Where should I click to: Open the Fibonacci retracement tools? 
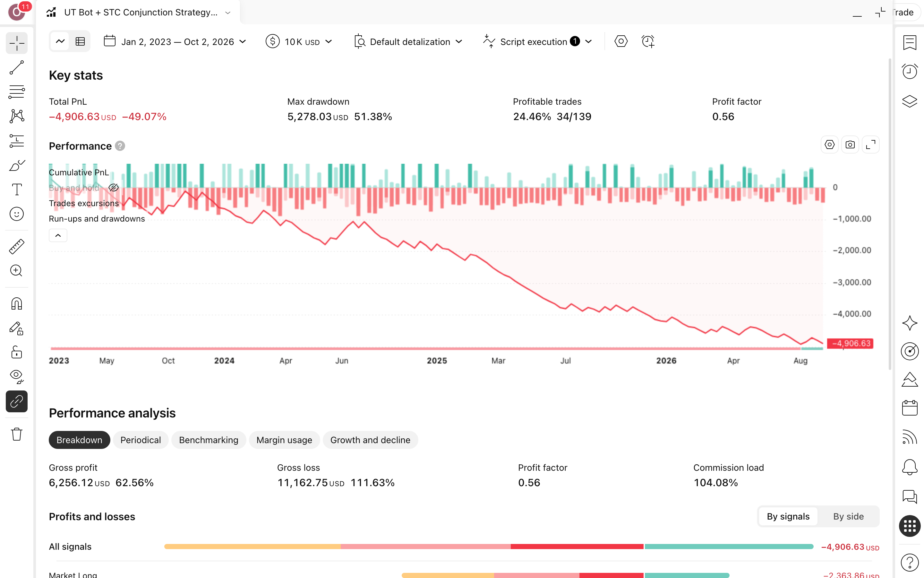[17, 92]
